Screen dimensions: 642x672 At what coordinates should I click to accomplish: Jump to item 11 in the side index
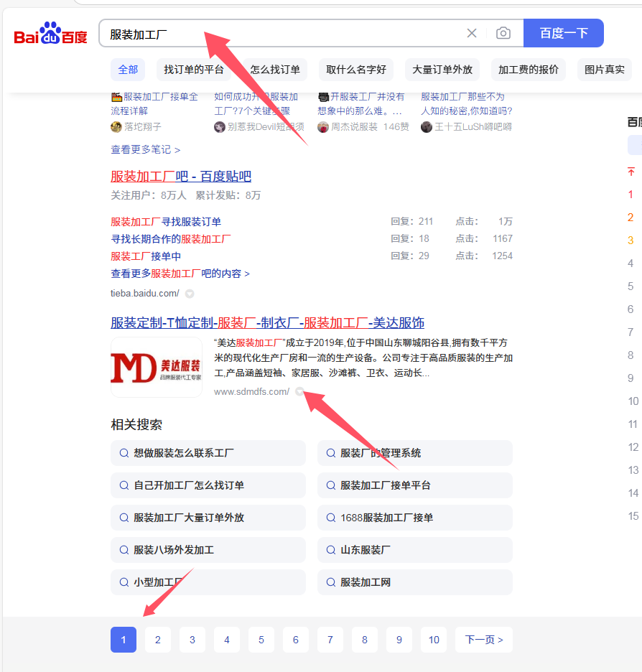tap(633, 424)
